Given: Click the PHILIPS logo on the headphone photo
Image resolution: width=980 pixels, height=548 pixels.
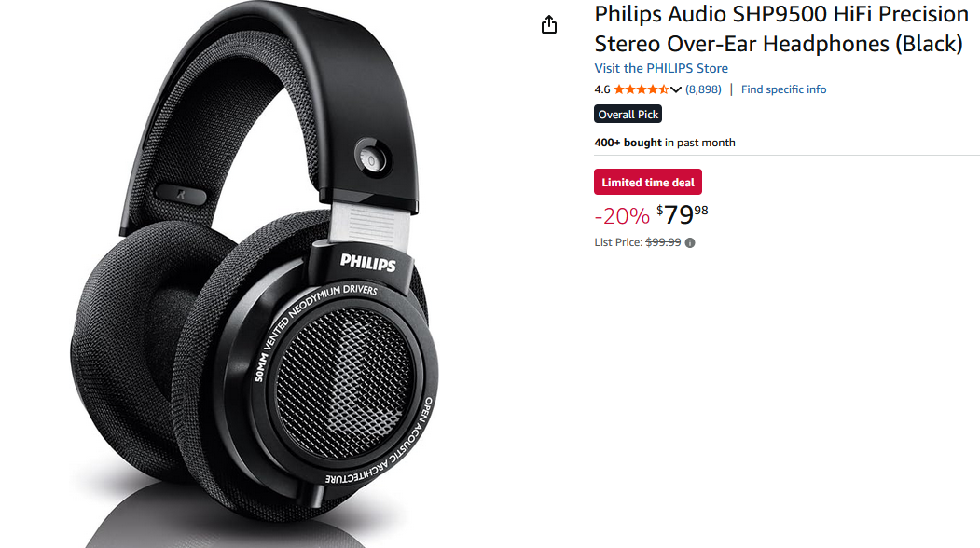Looking at the screenshot, I should [368, 263].
